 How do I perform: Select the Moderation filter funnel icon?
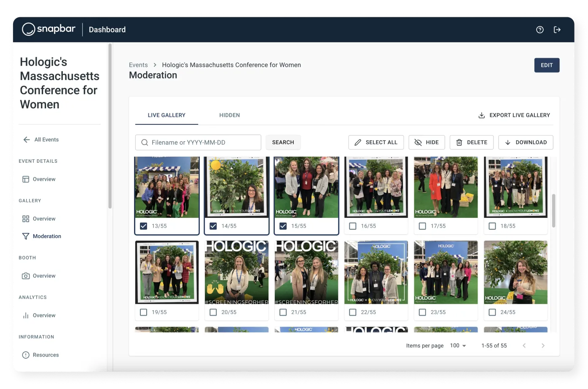pyautogui.click(x=26, y=236)
